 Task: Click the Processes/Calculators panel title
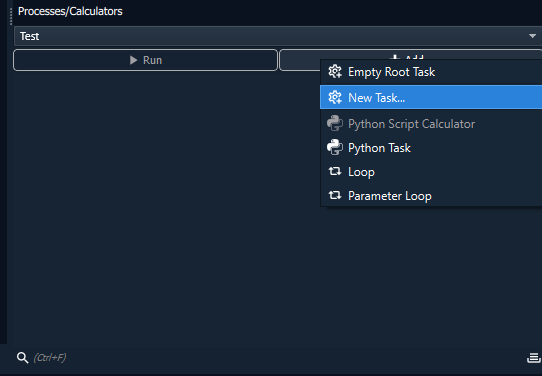pos(70,11)
